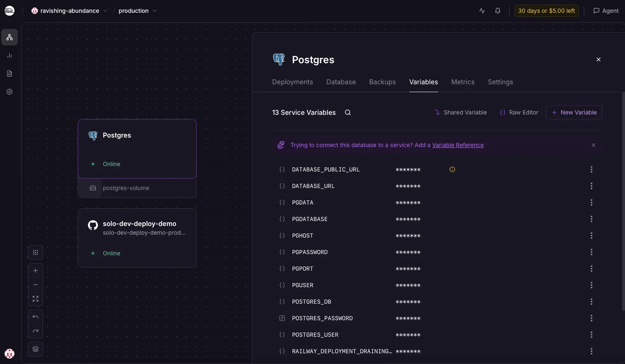Click the New Variable button

(574, 112)
